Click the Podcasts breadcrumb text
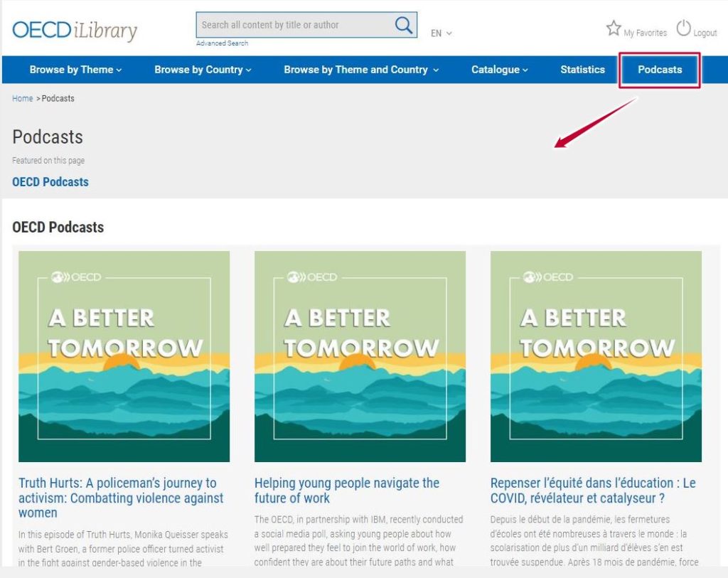 58,98
